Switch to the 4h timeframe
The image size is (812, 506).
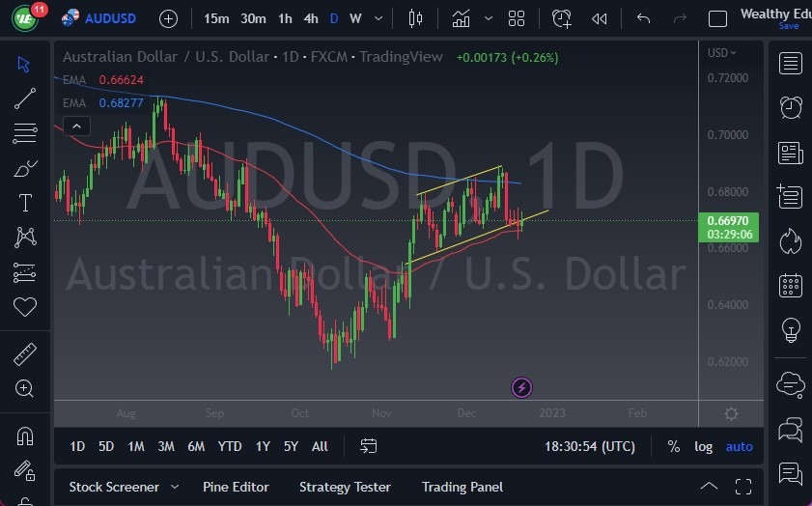311,19
